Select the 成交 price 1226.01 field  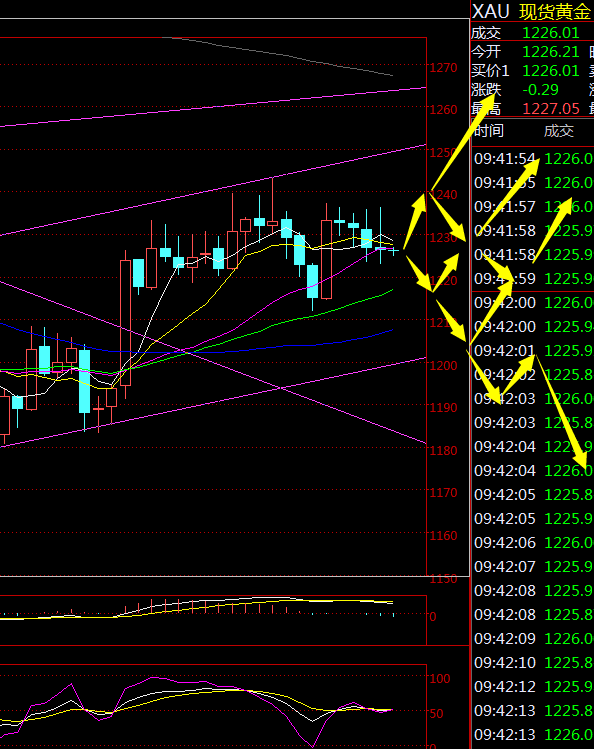(x=551, y=33)
